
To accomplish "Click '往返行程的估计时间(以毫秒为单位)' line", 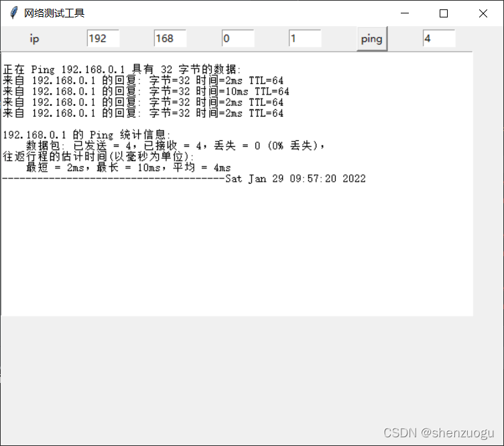I will pyautogui.click(x=99, y=156).
